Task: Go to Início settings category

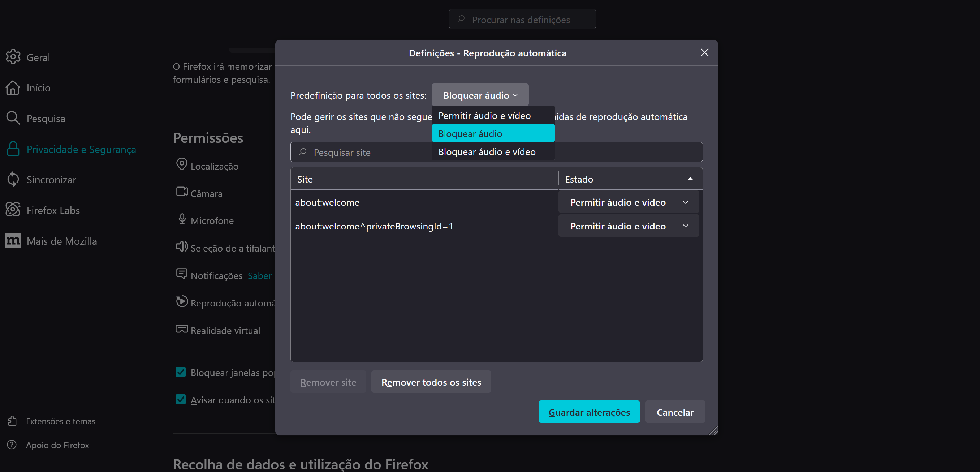Action: (38, 87)
